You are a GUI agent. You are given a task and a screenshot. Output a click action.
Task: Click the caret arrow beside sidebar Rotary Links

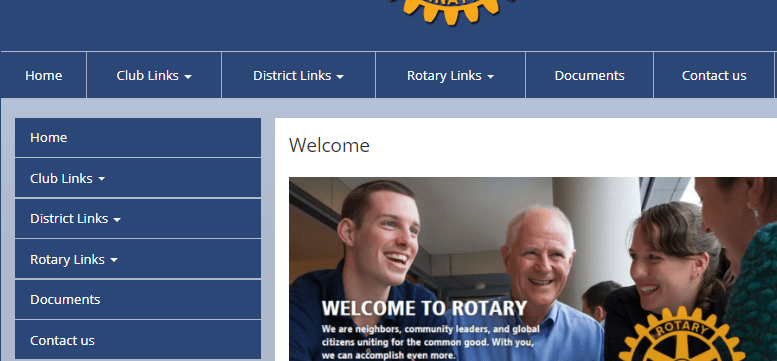tap(114, 260)
